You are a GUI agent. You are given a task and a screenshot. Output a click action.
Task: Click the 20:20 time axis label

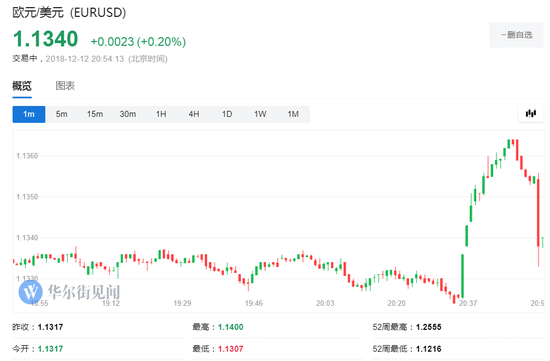click(x=396, y=303)
